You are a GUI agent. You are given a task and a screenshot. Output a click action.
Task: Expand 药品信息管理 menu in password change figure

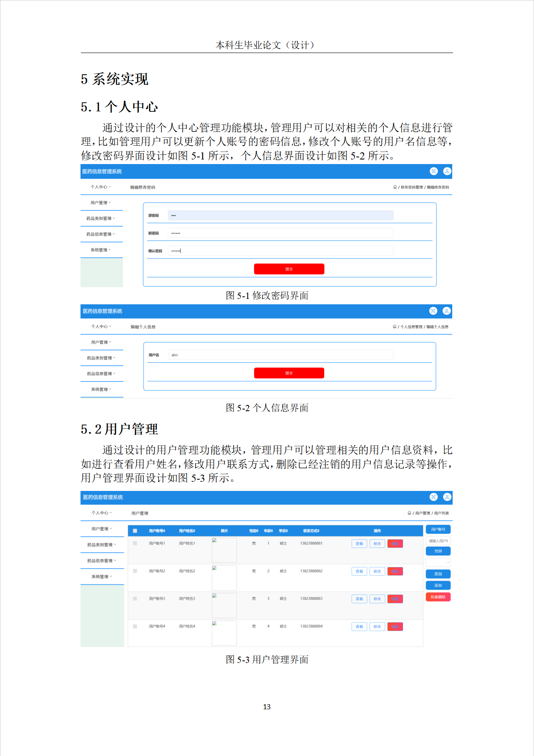tap(101, 234)
